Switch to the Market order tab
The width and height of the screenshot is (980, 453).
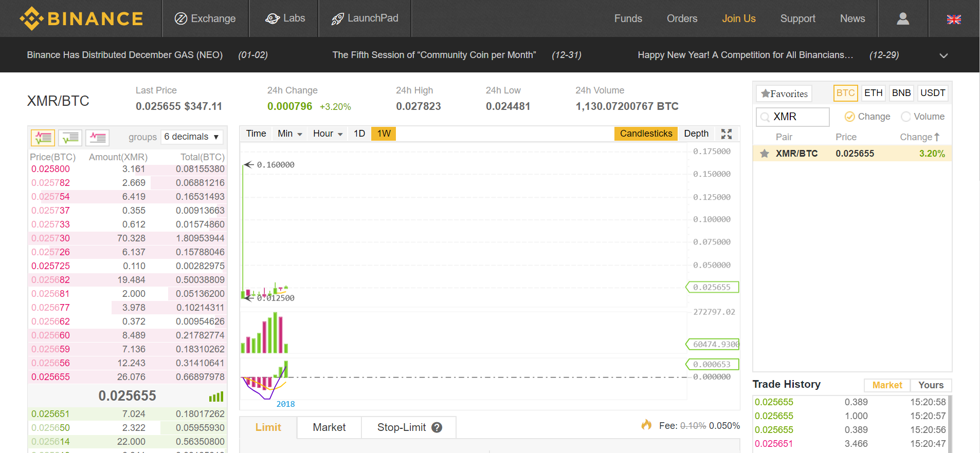pos(329,427)
